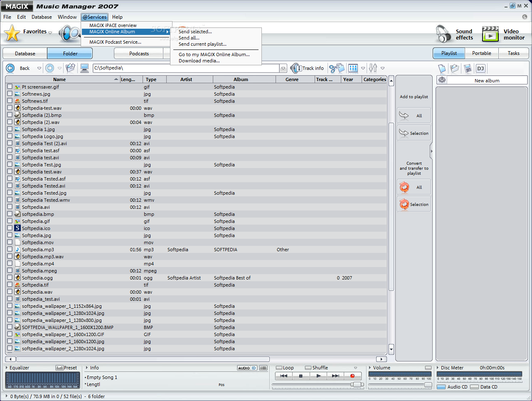Expand the Volume section triangle
The height and width of the screenshot is (401, 532).
370,367
